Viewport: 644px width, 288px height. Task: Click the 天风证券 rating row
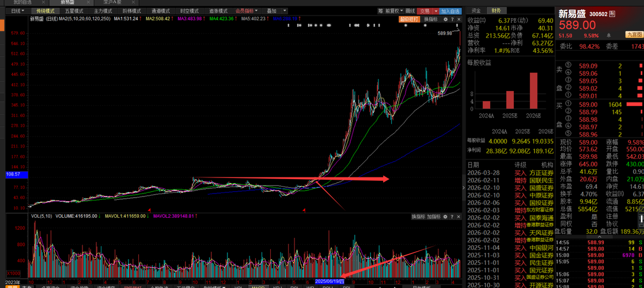(x=510, y=233)
